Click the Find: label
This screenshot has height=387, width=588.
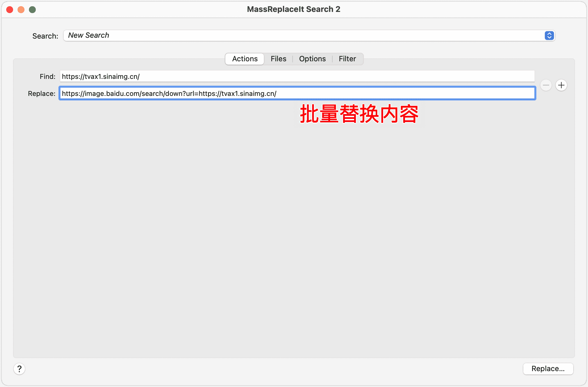(47, 76)
